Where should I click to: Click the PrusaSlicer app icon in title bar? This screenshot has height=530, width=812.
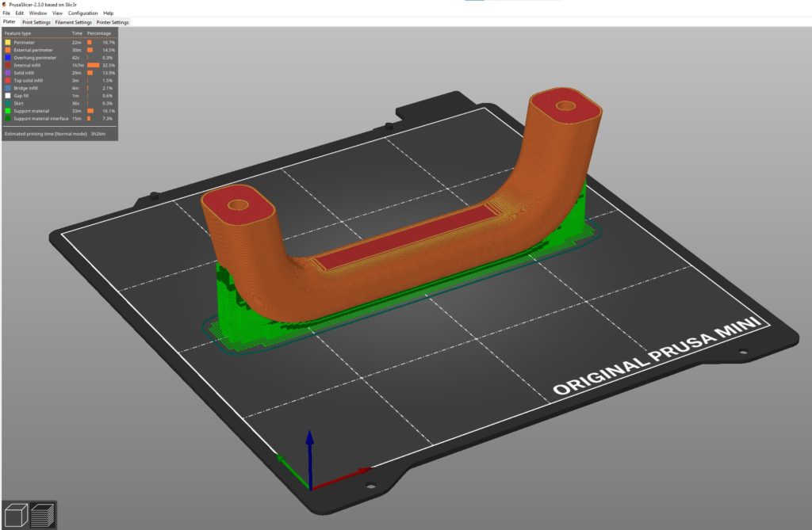[x=4, y=4]
